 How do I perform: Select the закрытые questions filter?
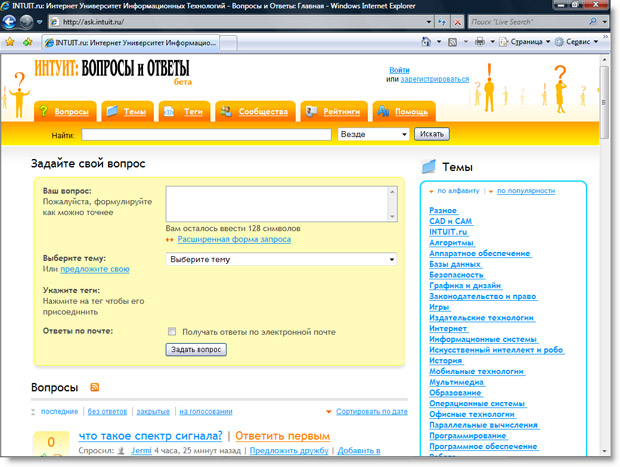point(153,412)
